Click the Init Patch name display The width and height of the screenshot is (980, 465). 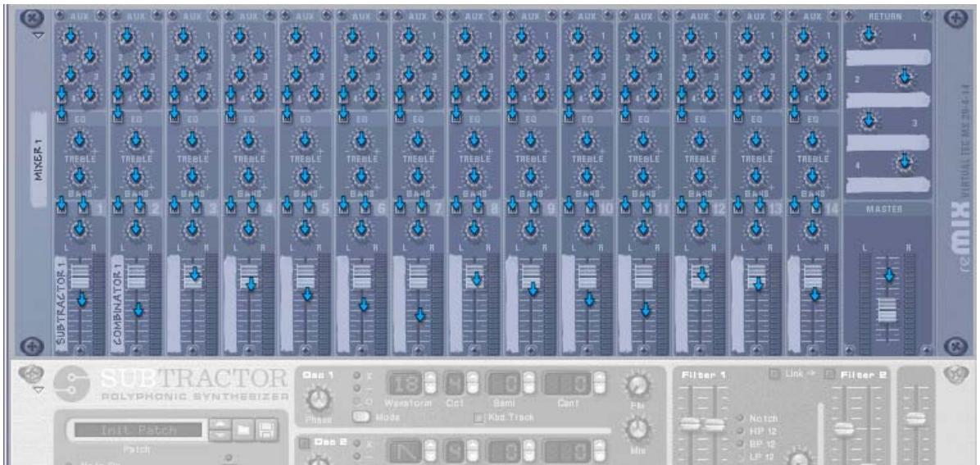(x=138, y=430)
